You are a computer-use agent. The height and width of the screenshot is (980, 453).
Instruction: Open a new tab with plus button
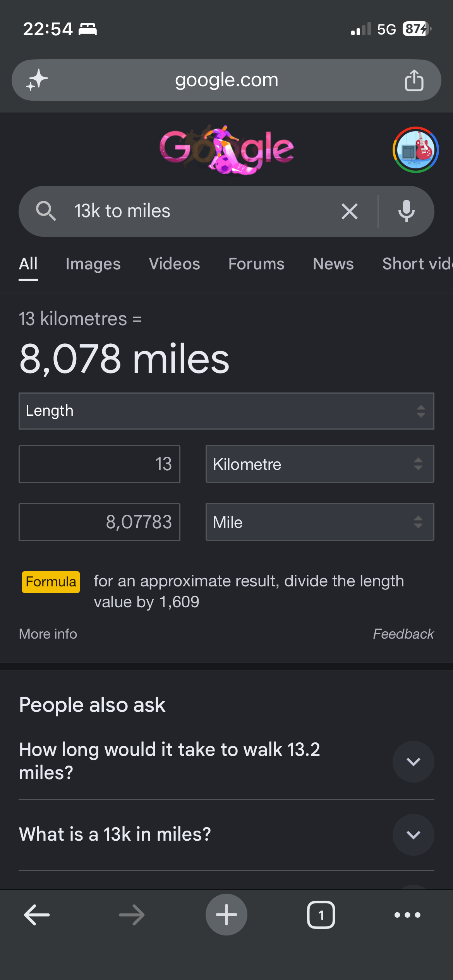pyautogui.click(x=226, y=915)
